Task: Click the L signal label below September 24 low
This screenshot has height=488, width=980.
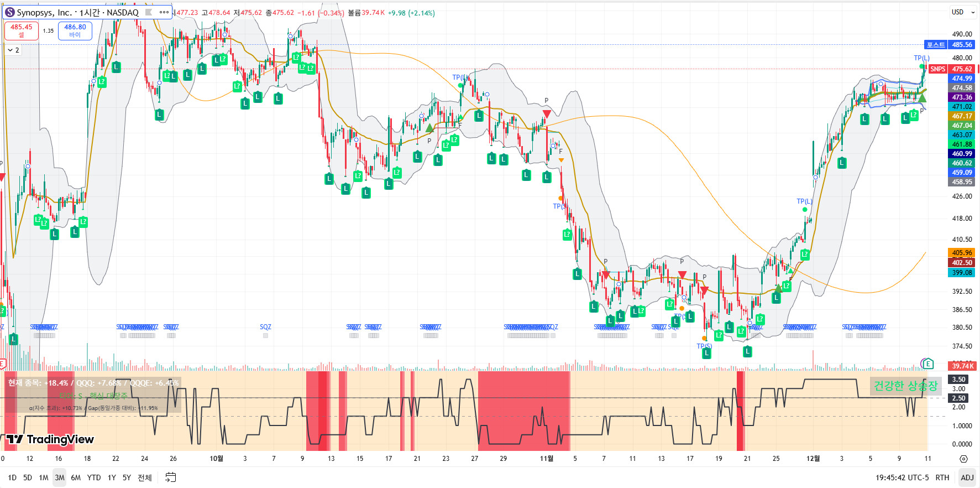Action: pos(159,115)
